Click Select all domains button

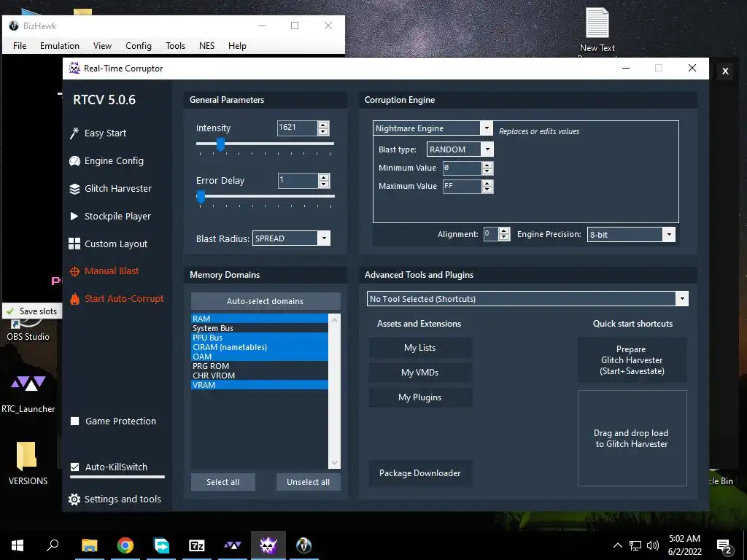coord(223,482)
